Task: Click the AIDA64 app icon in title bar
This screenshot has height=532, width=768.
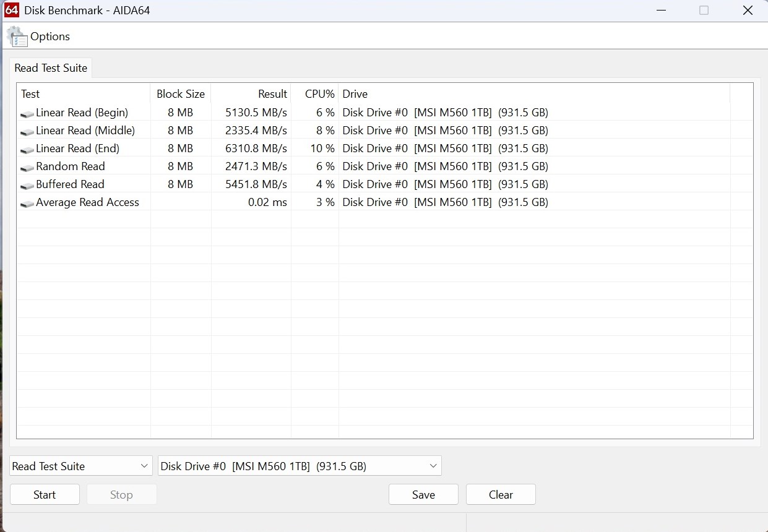Action: (12, 11)
